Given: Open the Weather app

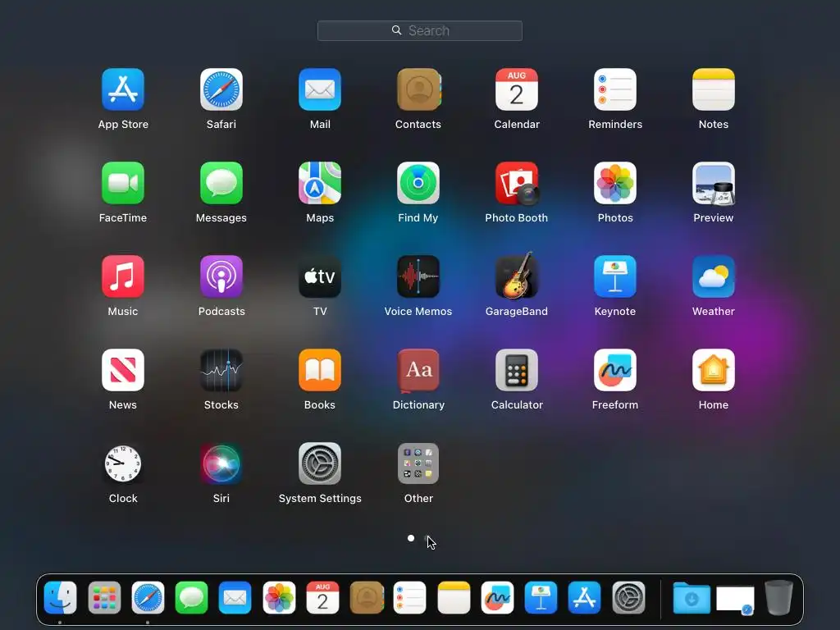Looking at the screenshot, I should pos(714,276).
